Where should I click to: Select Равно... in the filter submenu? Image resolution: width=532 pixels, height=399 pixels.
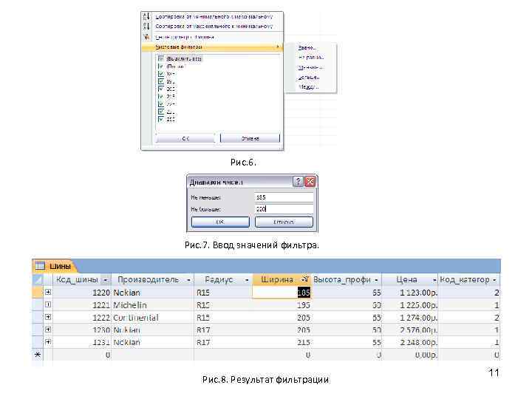pos(307,48)
